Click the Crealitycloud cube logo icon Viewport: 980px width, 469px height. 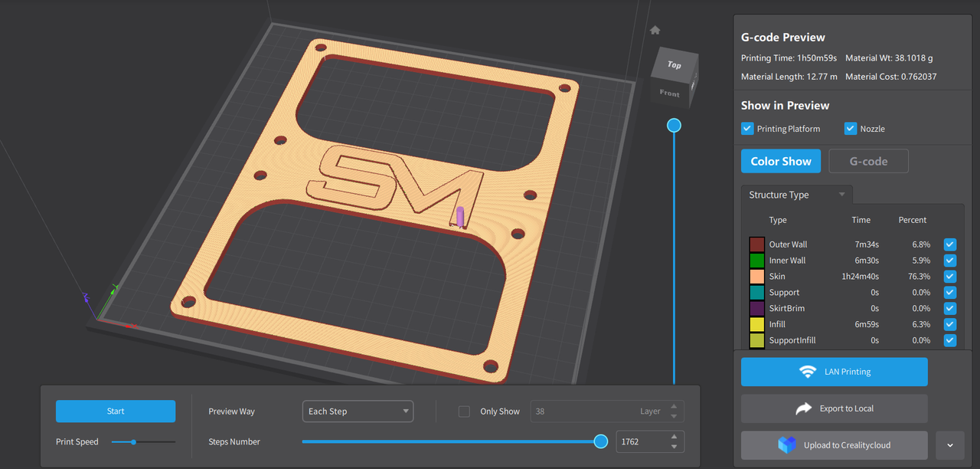787,445
